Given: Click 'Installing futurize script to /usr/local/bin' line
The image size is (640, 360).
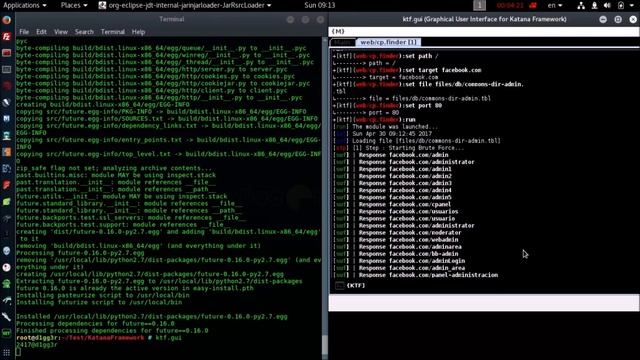Looking at the screenshot, I should (x=99, y=302).
